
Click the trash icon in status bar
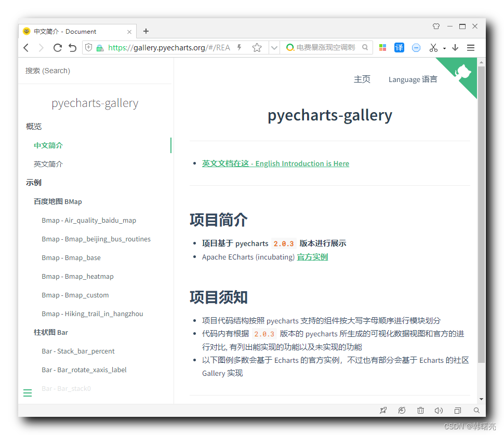click(420, 410)
